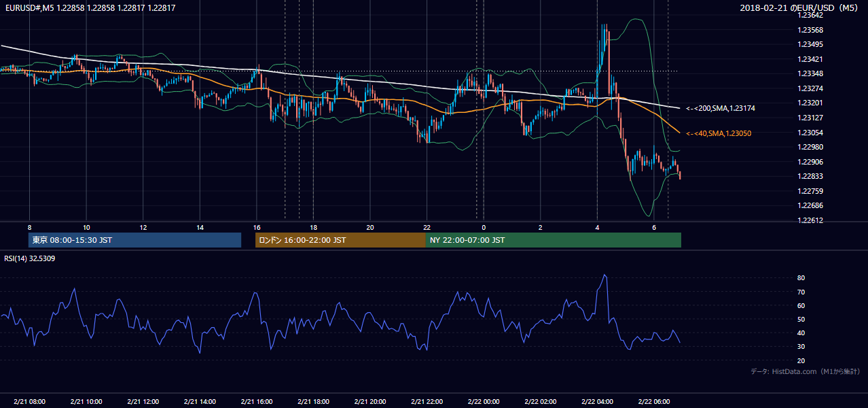The width and height of the screenshot is (868, 408).
Task: Click the 1.23348 price axis label
Action: pos(810,74)
